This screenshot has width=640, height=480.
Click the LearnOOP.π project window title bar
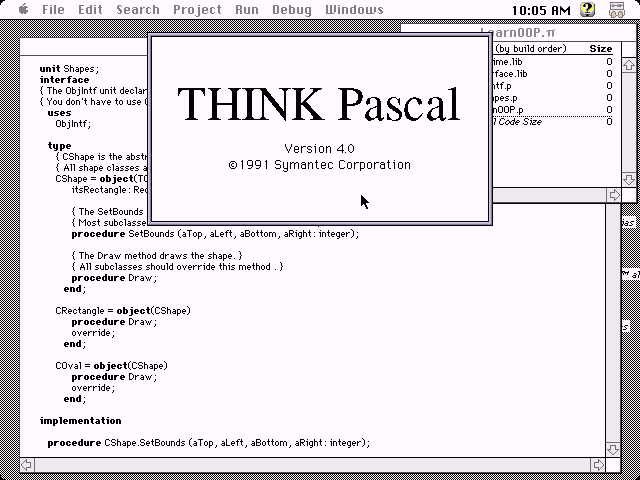pos(518,32)
